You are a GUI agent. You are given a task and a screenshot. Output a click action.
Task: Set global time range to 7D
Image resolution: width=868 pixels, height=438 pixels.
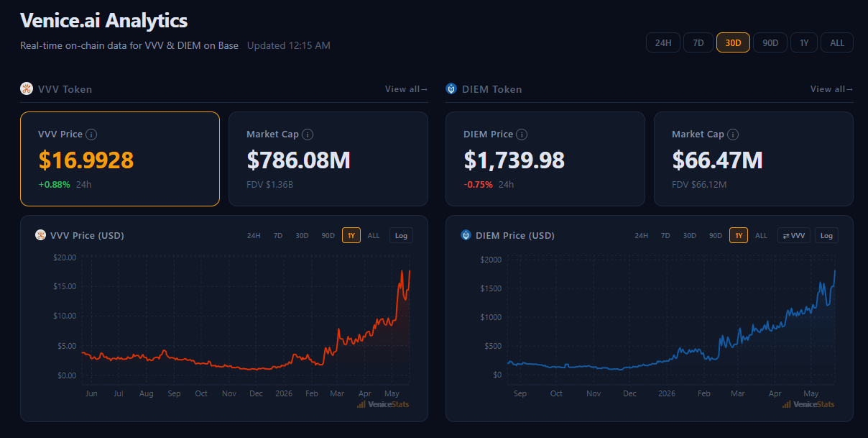pos(698,42)
